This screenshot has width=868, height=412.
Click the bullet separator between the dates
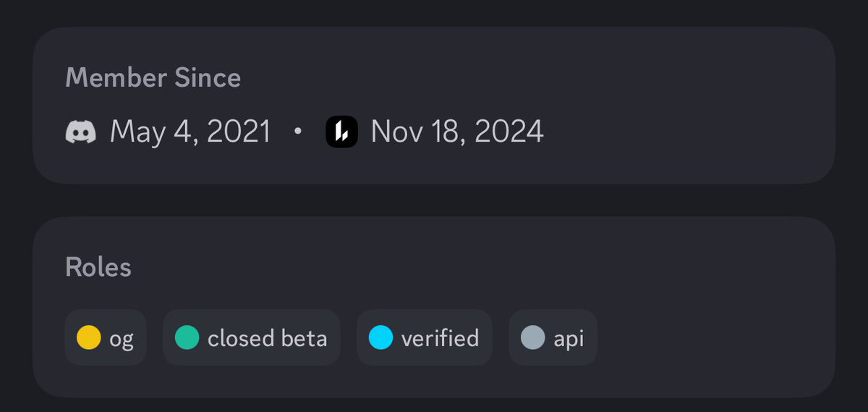pyautogui.click(x=297, y=132)
